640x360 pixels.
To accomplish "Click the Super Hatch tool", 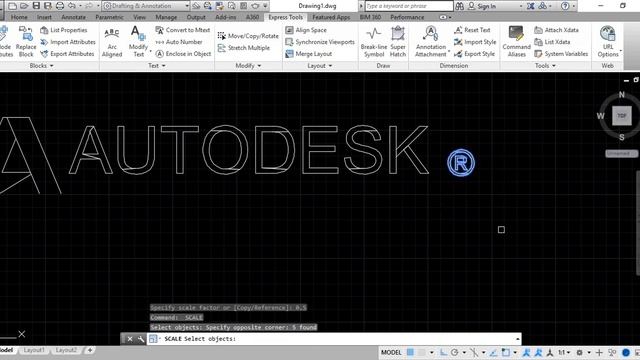I will pyautogui.click(x=398, y=41).
